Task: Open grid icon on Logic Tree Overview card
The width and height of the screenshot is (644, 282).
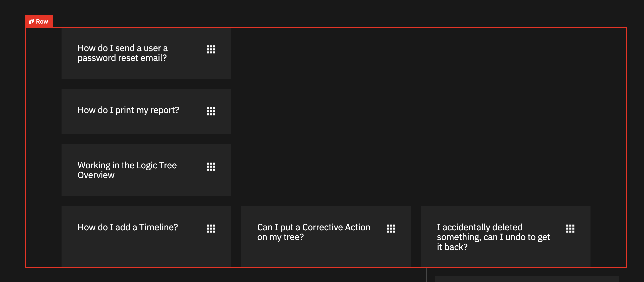Action: tap(211, 167)
